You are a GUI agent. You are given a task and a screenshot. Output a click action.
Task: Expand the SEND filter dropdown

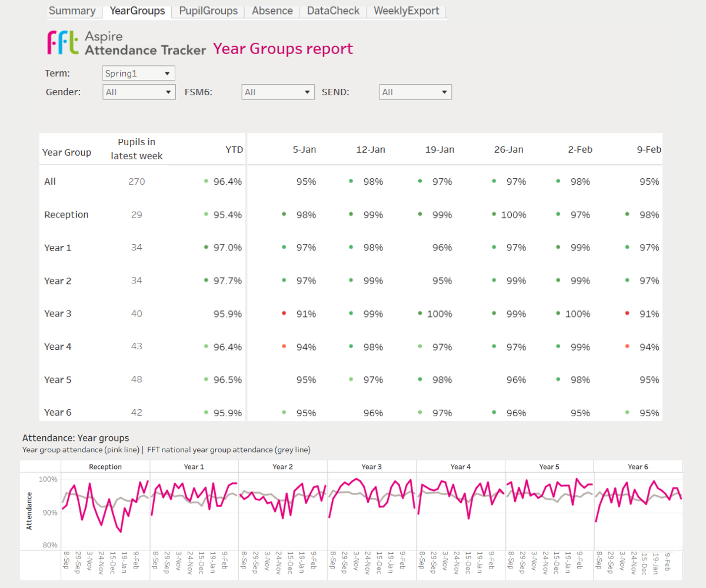click(415, 92)
